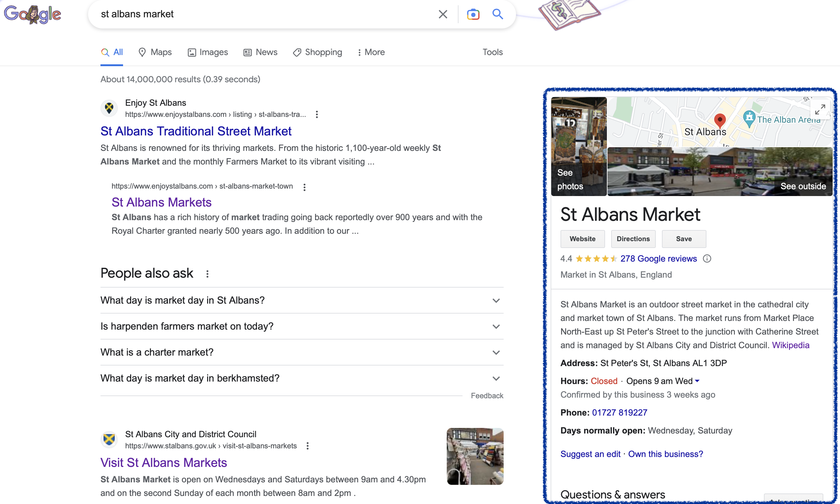Open market stall thumbnail in council result
The image size is (840, 504).
point(475,456)
